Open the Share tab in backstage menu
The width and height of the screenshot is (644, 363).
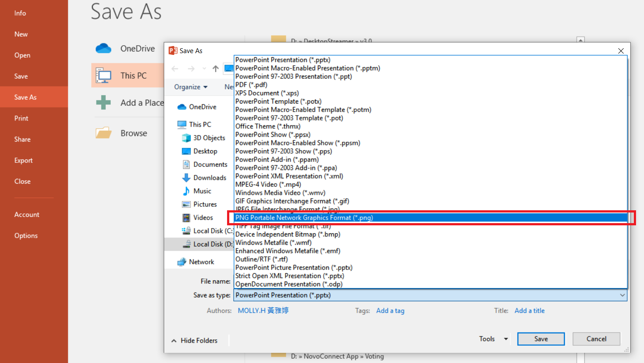tap(34, 139)
